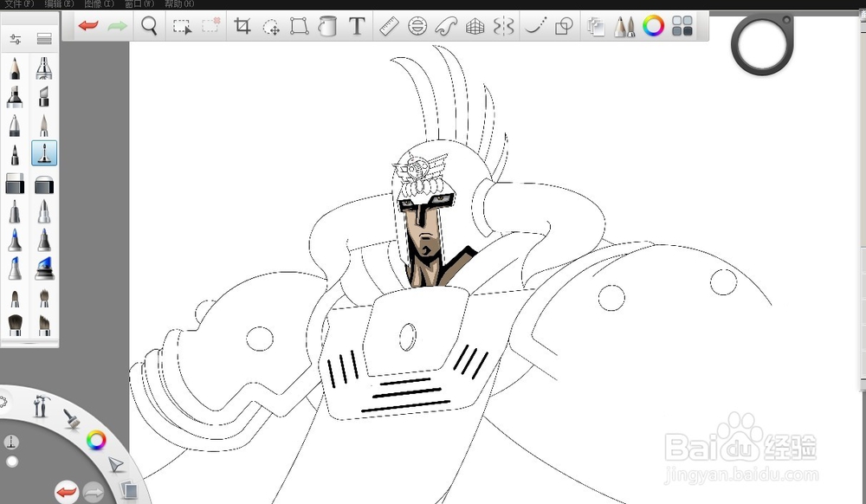Click the arrow selector icon in the lagoon
866x504 pixels.
(x=115, y=465)
